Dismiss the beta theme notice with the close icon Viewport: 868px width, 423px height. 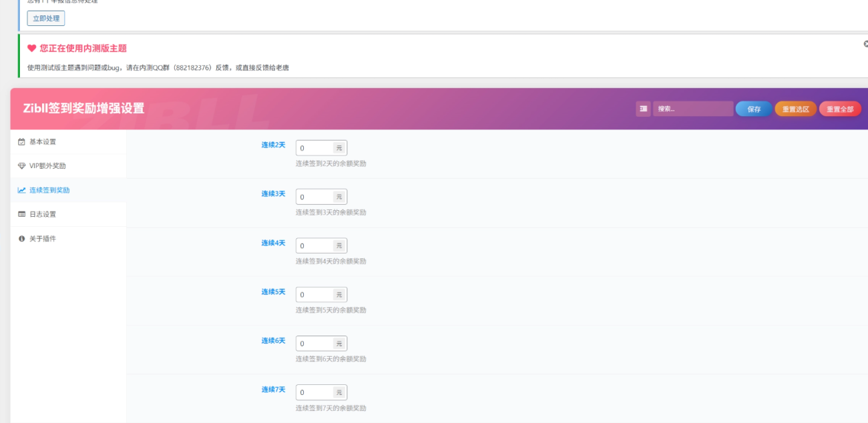(865, 44)
